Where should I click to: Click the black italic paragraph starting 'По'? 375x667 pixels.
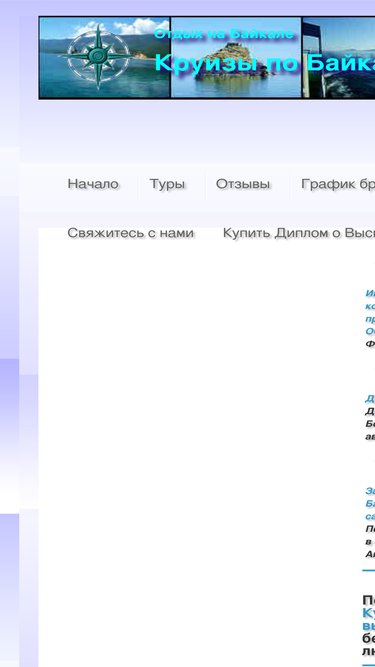tap(370, 542)
